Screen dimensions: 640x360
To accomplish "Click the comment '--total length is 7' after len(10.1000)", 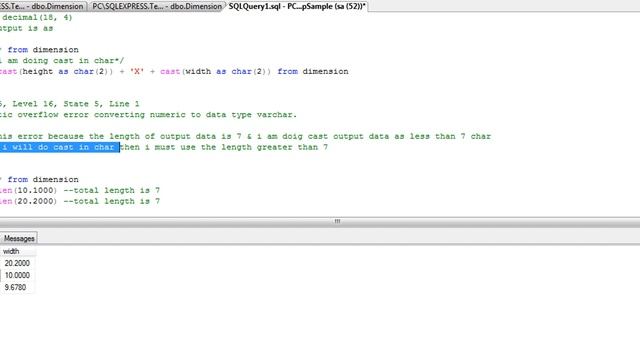I will (111, 190).
